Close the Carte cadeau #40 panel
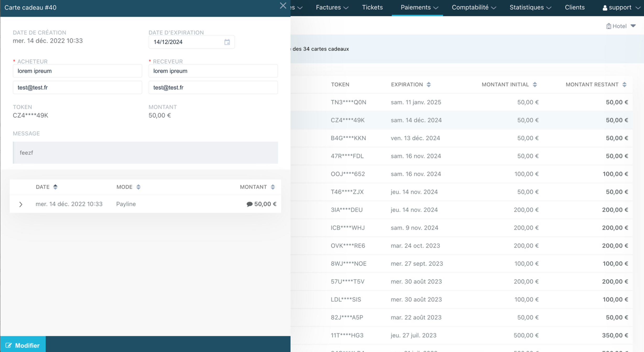The height and width of the screenshot is (352, 644). point(283,6)
